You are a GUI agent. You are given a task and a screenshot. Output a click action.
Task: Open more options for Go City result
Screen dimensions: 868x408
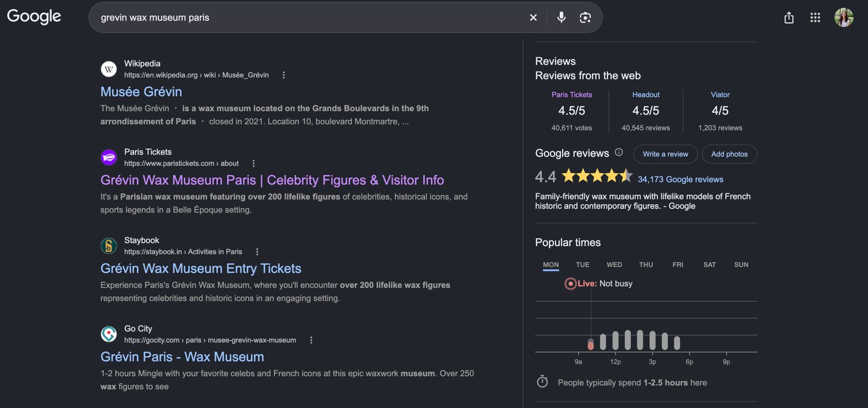coord(311,340)
